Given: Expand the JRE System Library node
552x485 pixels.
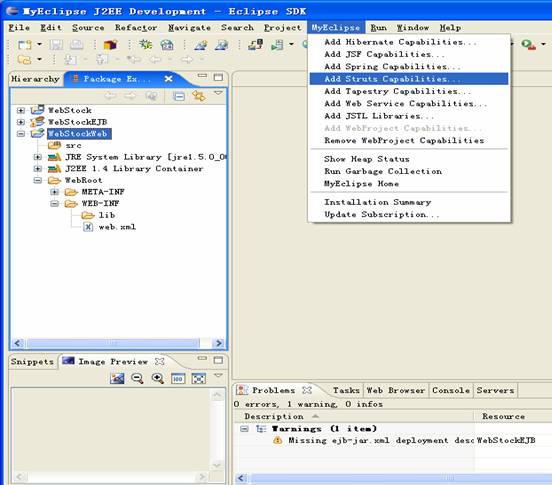Looking at the screenshot, I should 38,157.
